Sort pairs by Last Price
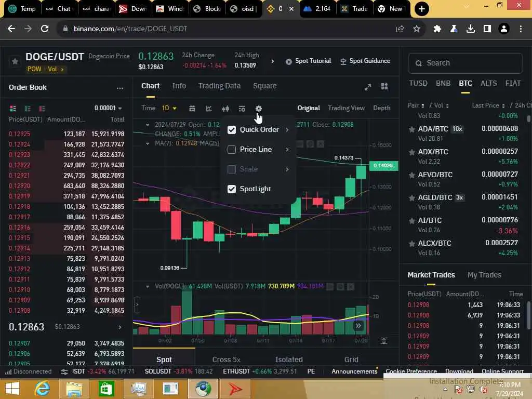532x399 pixels. tap(488, 105)
